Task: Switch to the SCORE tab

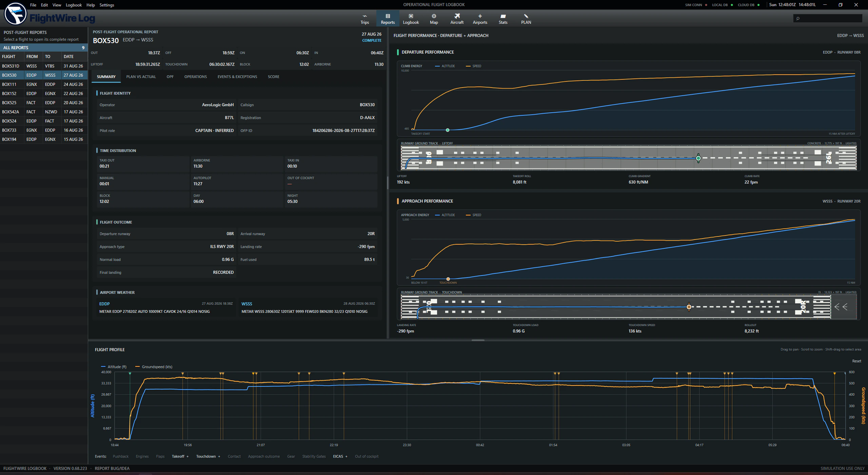Action: (274, 77)
